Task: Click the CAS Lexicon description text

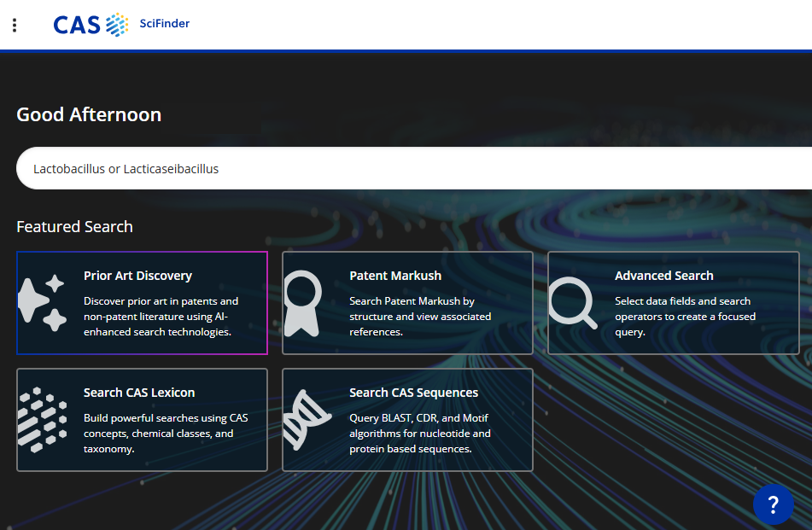Action: tap(166, 434)
